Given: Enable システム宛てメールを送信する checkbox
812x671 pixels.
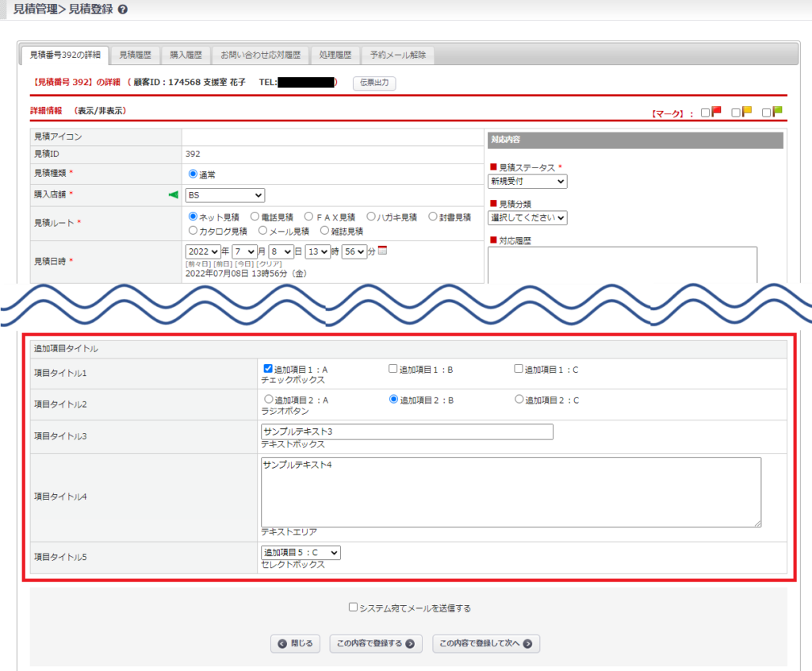Looking at the screenshot, I should pyautogui.click(x=354, y=608).
